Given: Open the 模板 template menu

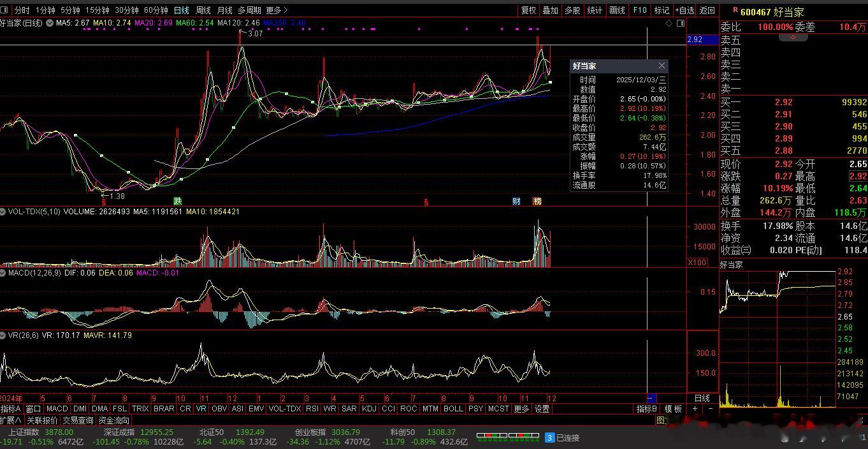Looking at the screenshot, I should point(674,409).
